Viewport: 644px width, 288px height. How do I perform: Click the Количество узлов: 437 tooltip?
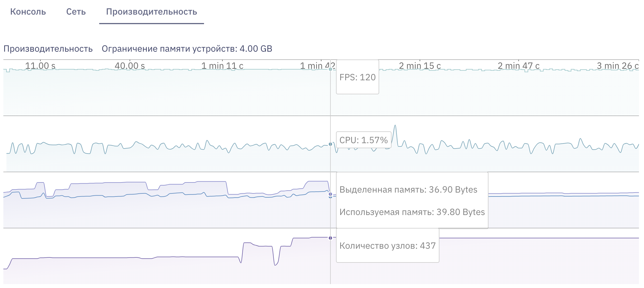(388, 246)
